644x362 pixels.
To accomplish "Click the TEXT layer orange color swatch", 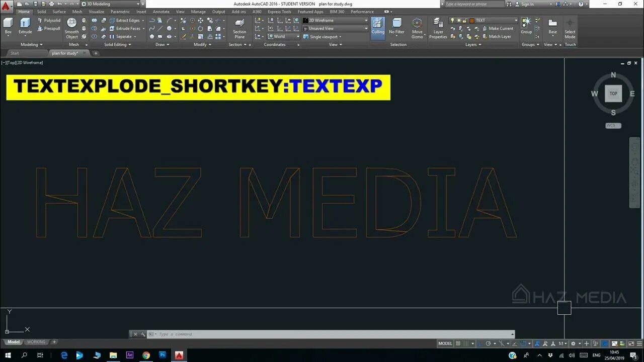I will pos(472,21).
